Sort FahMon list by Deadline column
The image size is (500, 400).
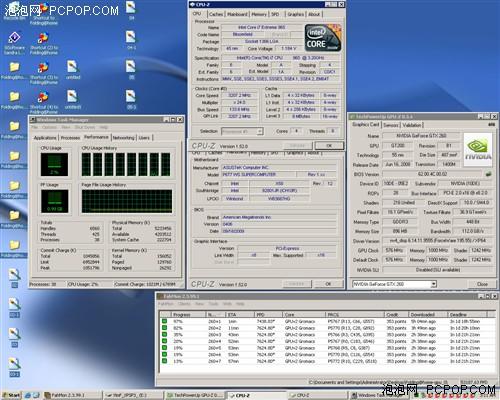coord(467,314)
